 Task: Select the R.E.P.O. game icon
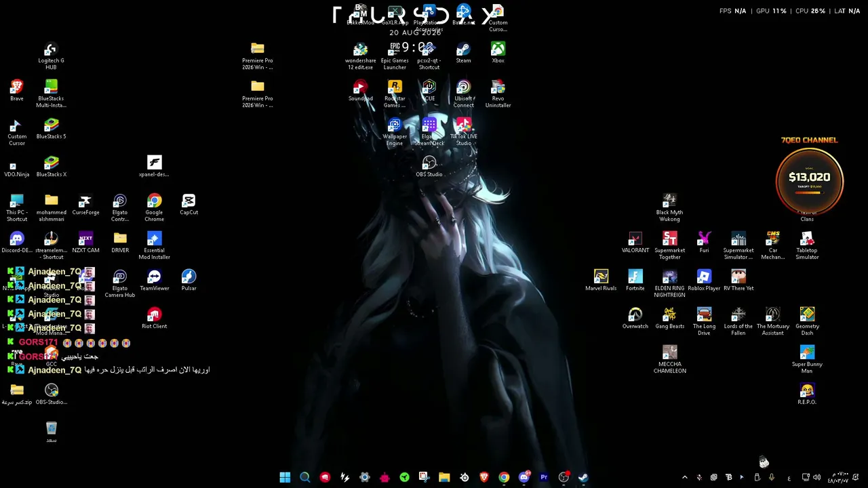pyautogui.click(x=807, y=394)
